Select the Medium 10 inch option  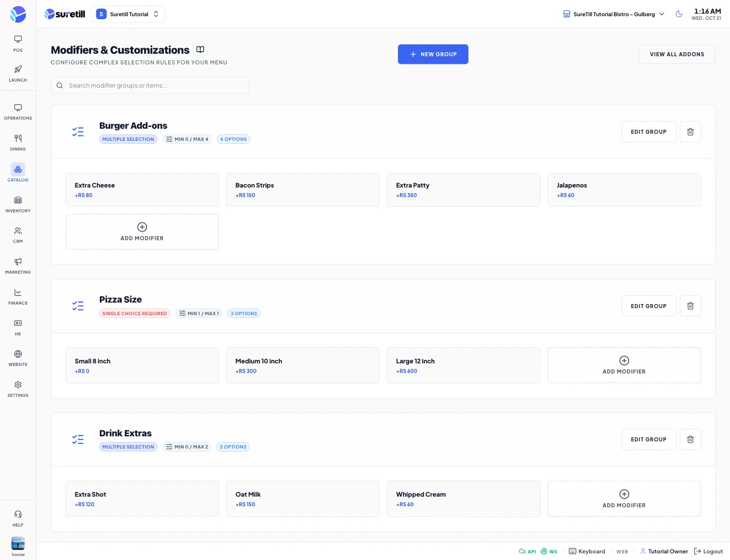(303, 365)
